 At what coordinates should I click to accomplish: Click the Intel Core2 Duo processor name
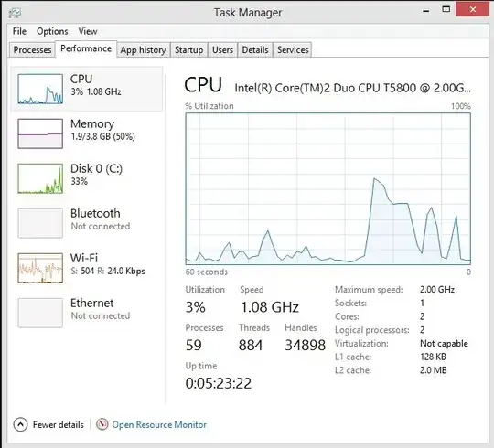(x=353, y=88)
